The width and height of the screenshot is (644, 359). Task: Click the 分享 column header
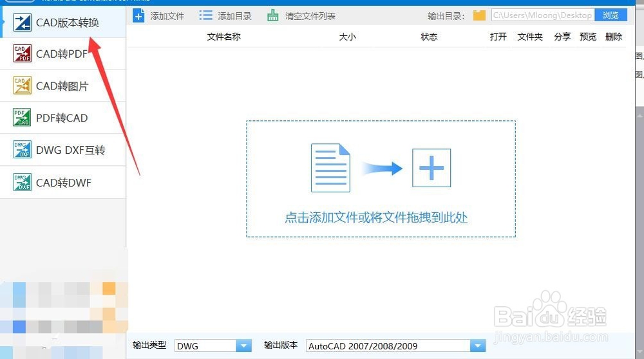[562, 37]
